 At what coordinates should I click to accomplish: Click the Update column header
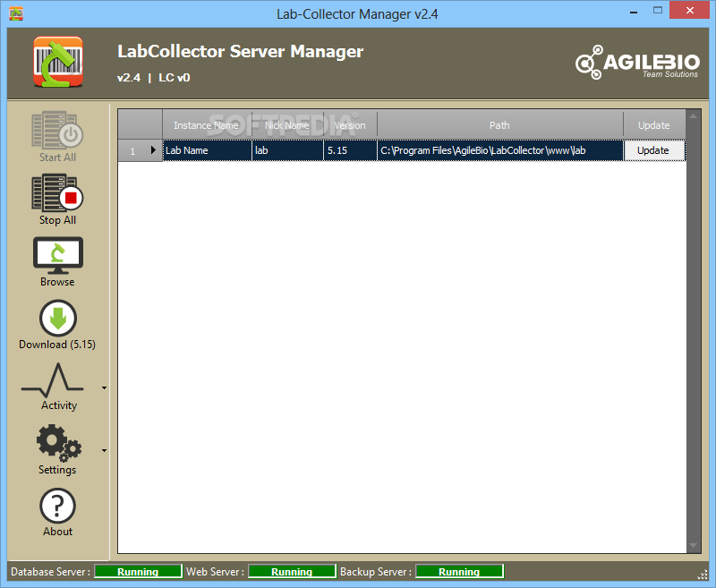pyautogui.click(x=654, y=124)
